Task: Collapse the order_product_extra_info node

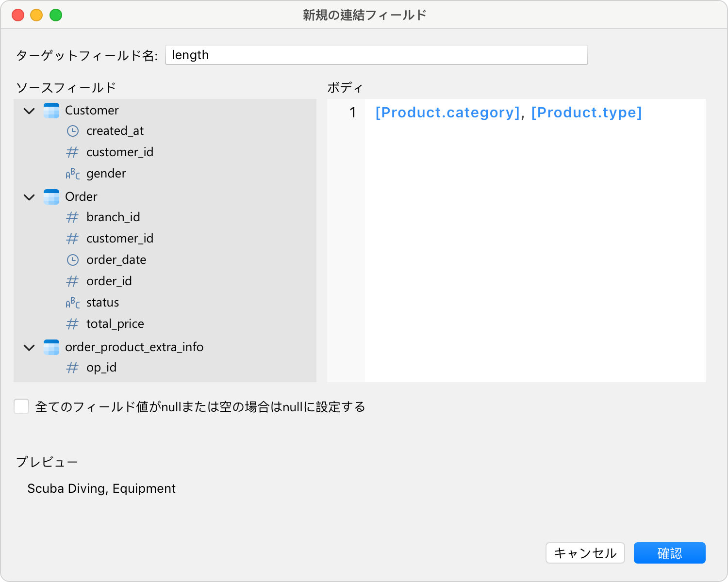Action: tap(29, 347)
